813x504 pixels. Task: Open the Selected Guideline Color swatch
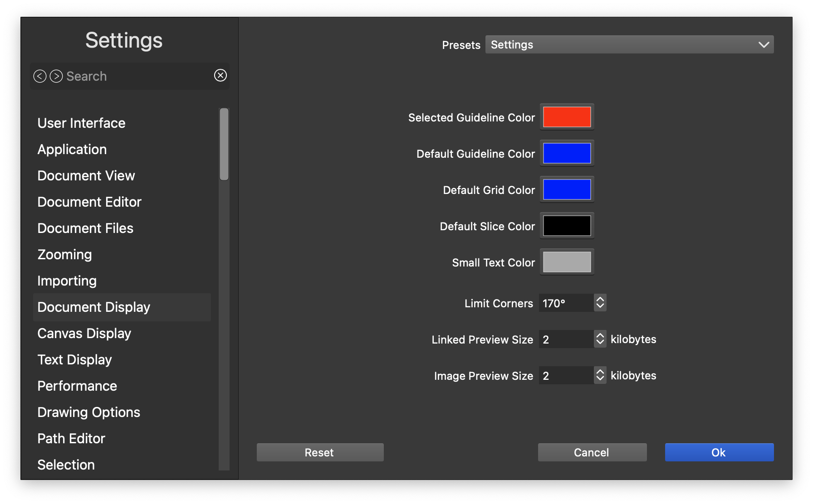(567, 117)
